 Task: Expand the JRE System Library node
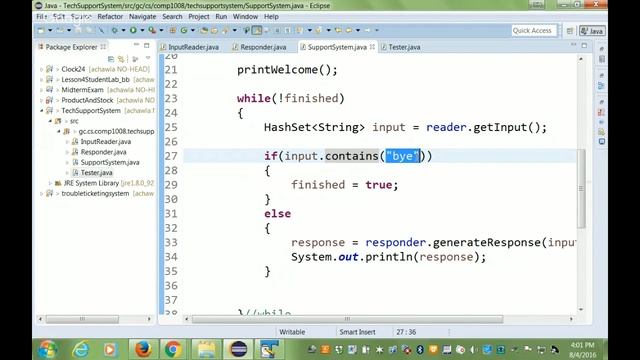(x=50, y=183)
